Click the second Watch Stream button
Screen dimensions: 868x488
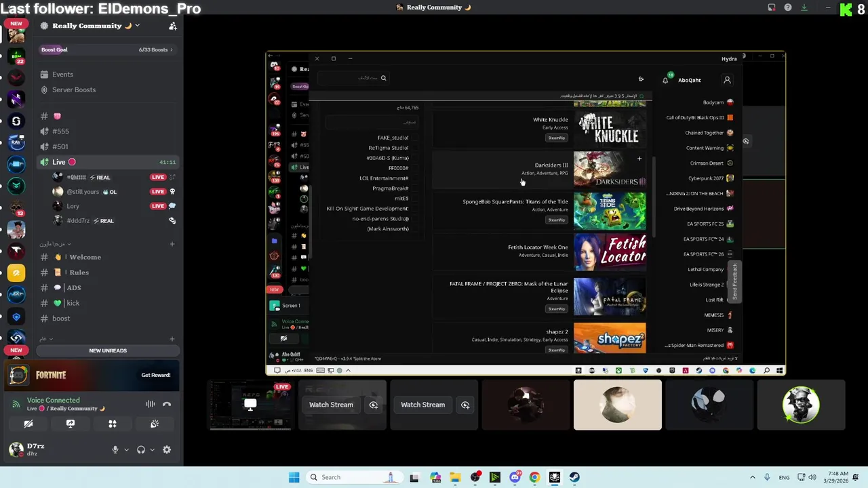click(422, 405)
